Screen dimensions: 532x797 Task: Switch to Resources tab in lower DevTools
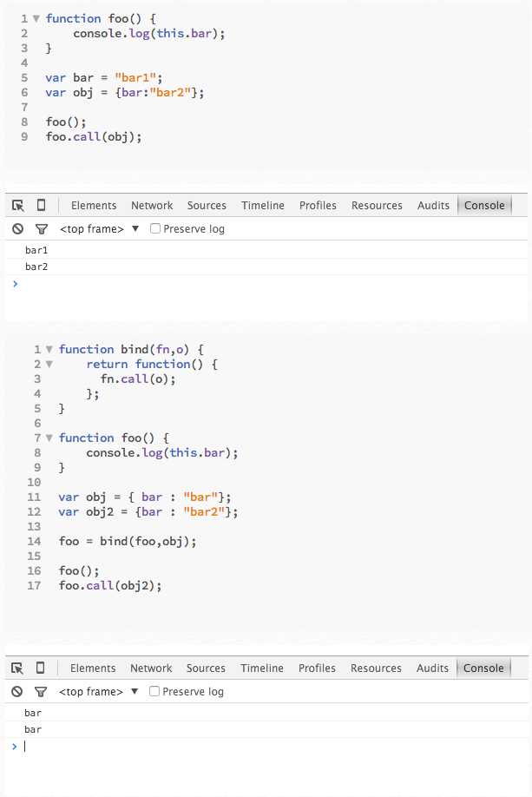(376, 668)
